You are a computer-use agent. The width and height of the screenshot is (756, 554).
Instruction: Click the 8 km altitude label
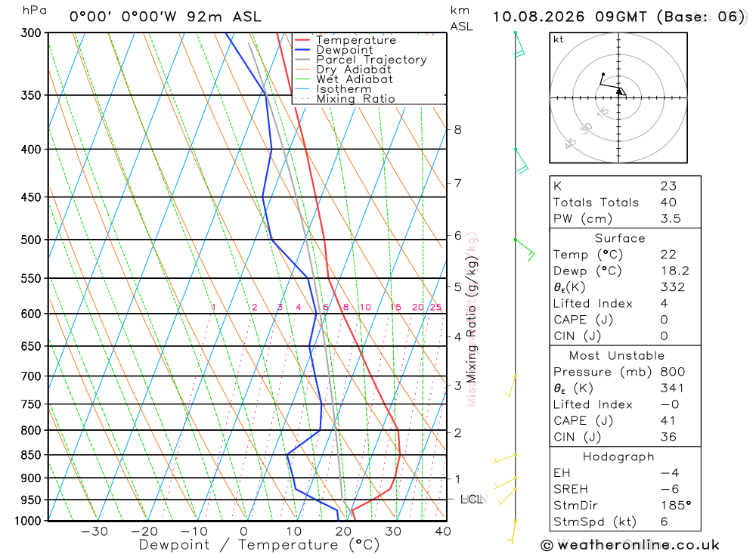(x=457, y=130)
